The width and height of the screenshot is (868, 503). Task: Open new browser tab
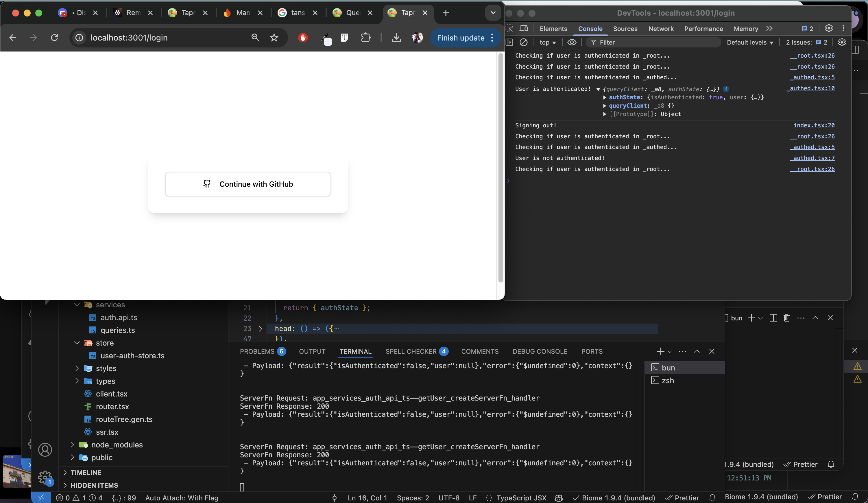click(x=446, y=13)
